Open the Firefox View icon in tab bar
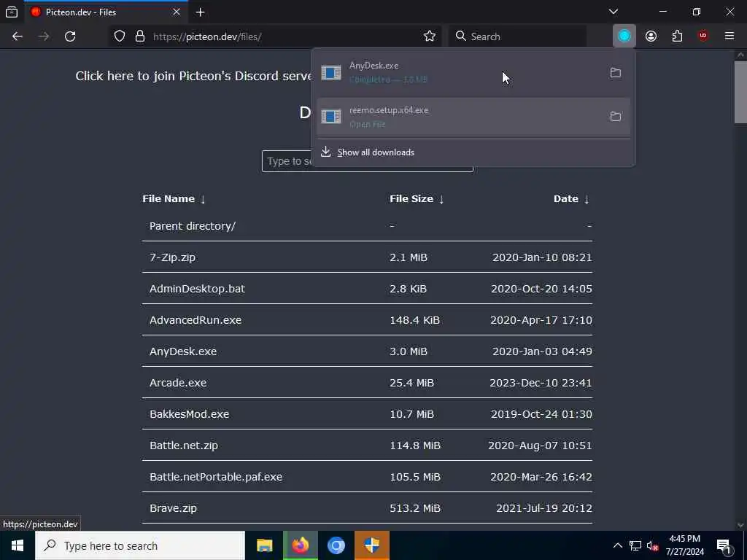Screen dimensions: 747x560 12,12
